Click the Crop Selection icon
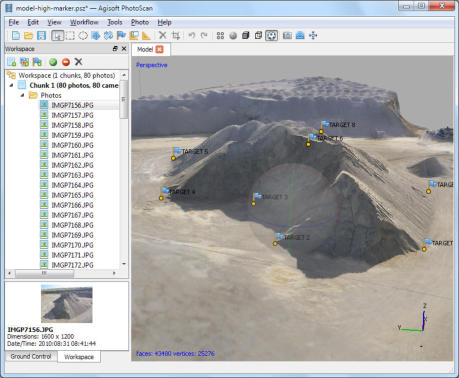Image resolution: width=459 pixels, height=378 pixels. [x=176, y=35]
